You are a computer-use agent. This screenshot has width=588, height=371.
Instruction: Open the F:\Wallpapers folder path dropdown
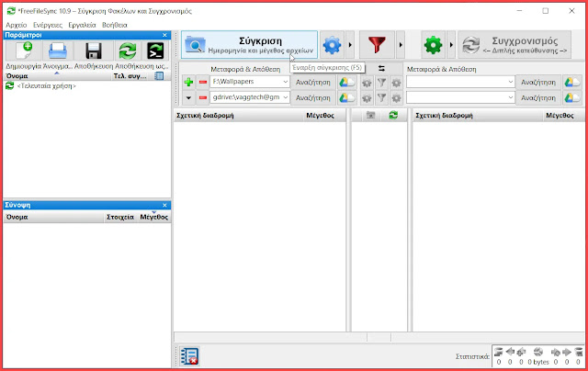coord(286,82)
